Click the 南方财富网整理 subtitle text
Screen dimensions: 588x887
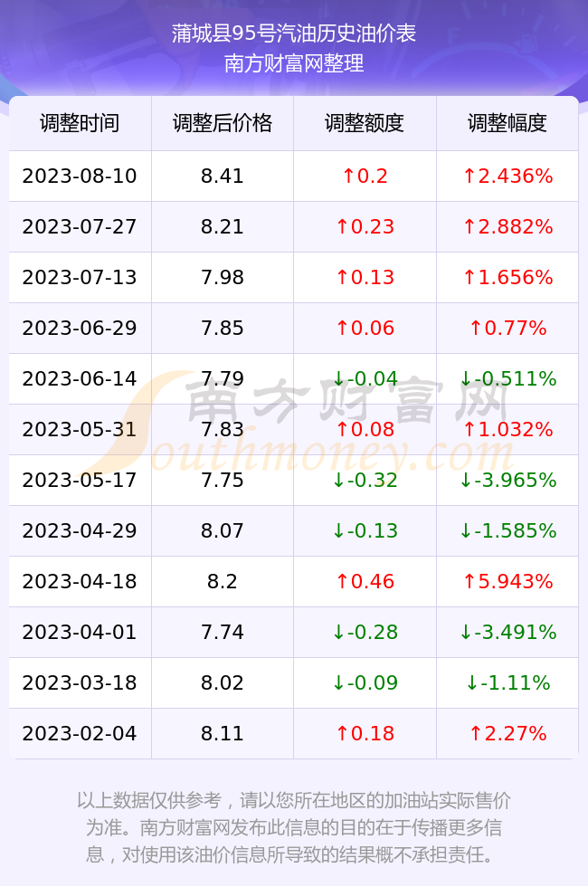[x=293, y=63]
